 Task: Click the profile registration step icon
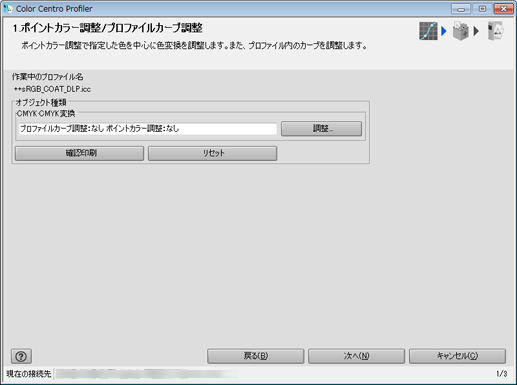461,31
